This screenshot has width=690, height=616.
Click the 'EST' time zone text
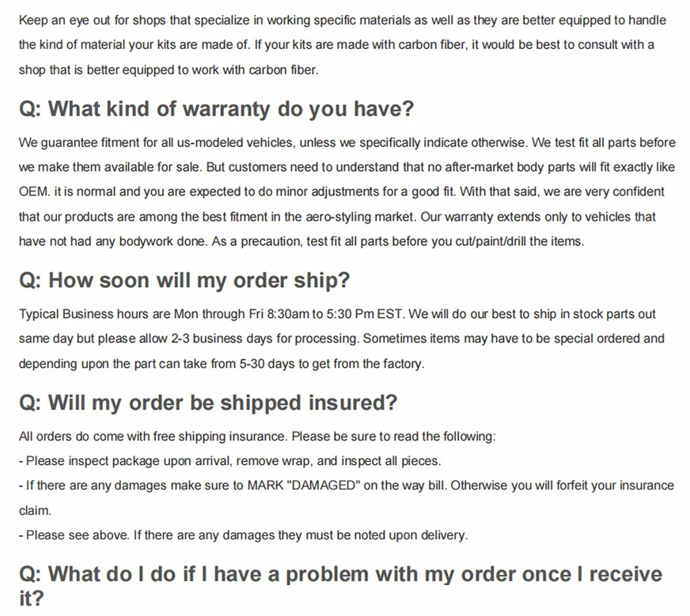(x=391, y=314)
